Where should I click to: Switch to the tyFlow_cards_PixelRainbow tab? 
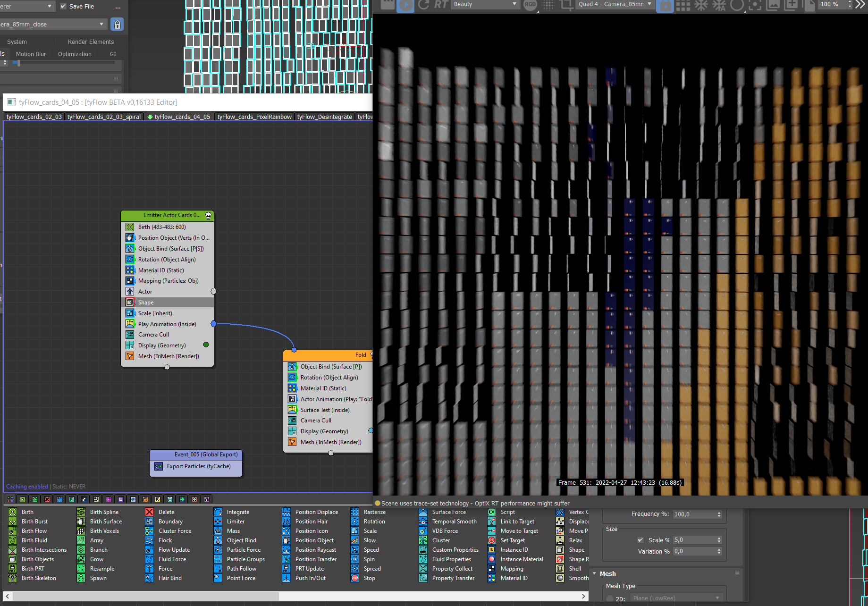(x=254, y=117)
